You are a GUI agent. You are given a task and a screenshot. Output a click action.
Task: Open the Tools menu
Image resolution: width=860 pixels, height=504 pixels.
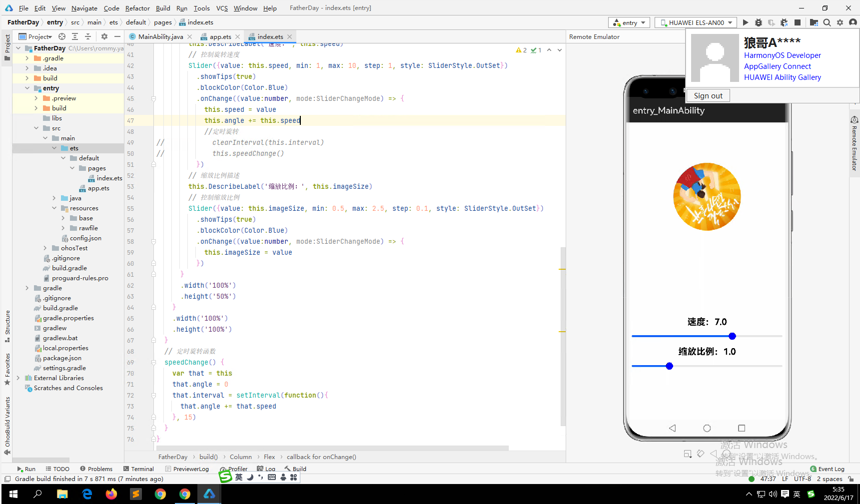tap(201, 8)
